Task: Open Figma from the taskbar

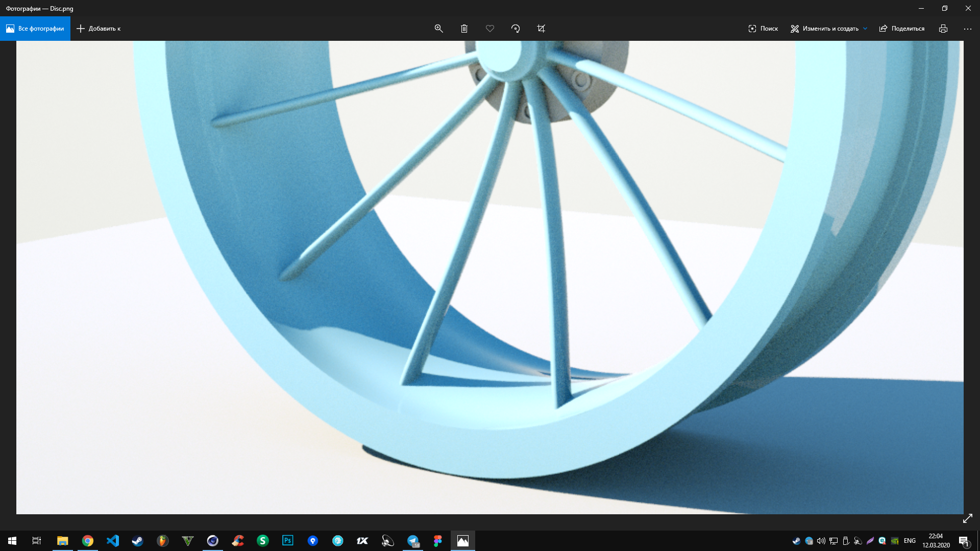Action: (438, 541)
